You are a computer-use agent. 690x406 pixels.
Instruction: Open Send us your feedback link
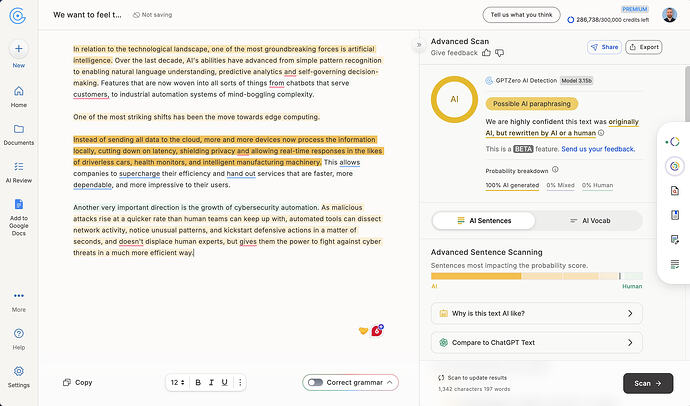point(598,149)
